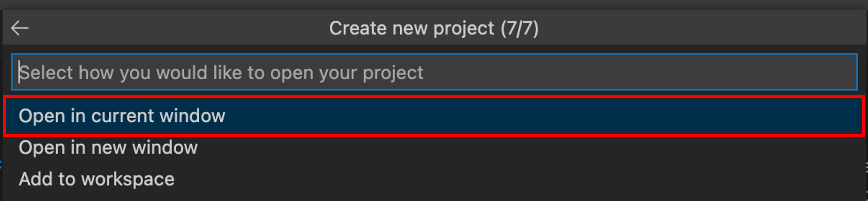Pick the last option in the list
Image resolution: width=868 pixels, height=201 pixels.
tap(97, 179)
